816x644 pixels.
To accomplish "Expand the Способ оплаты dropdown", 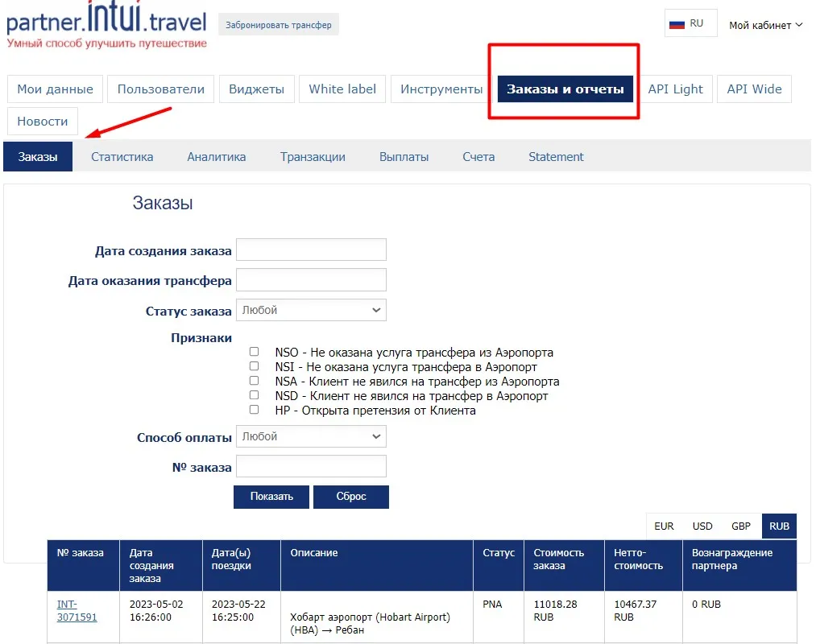I will [x=311, y=436].
